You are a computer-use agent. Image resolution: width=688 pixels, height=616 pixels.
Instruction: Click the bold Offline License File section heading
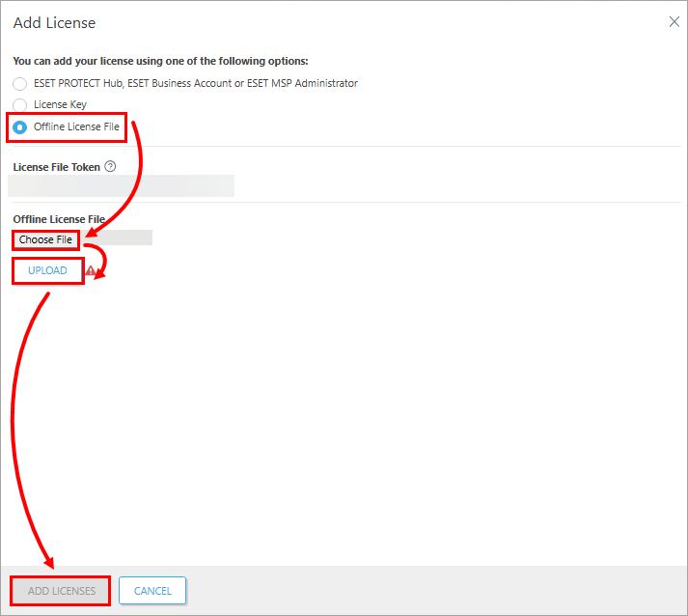click(x=59, y=219)
